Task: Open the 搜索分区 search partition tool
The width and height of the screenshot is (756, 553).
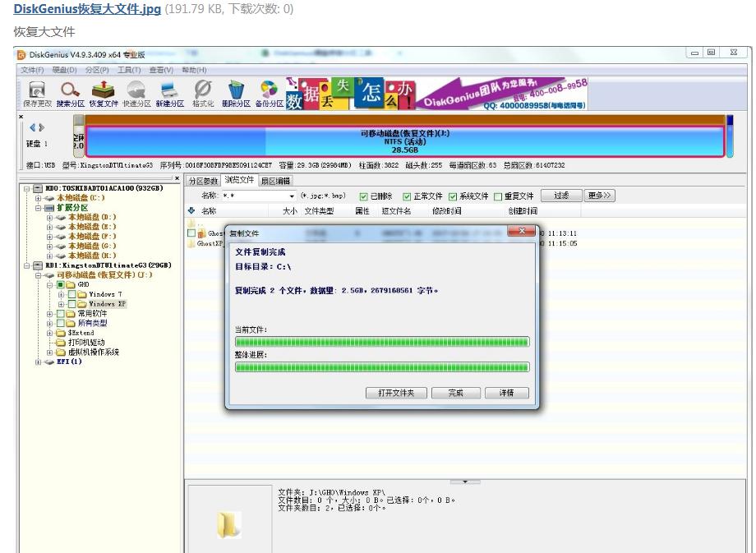Action: pyautogui.click(x=70, y=90)
